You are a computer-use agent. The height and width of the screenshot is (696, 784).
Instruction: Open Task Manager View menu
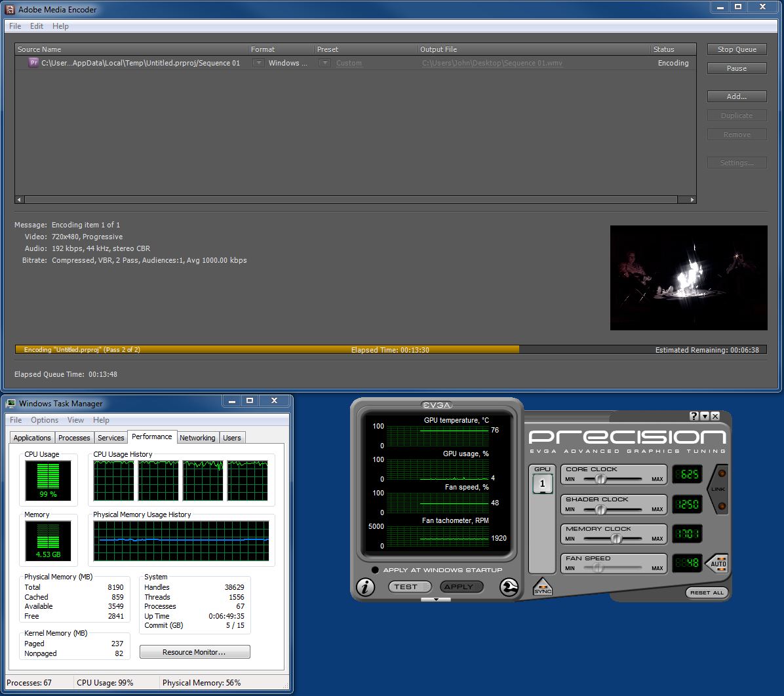(75, 420)
